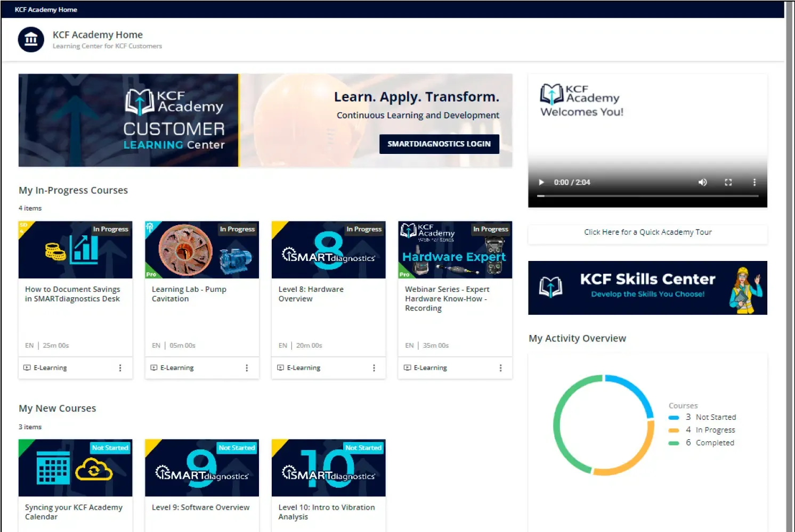Click E-Learning icon on the Document Savings card

[27, 368]
